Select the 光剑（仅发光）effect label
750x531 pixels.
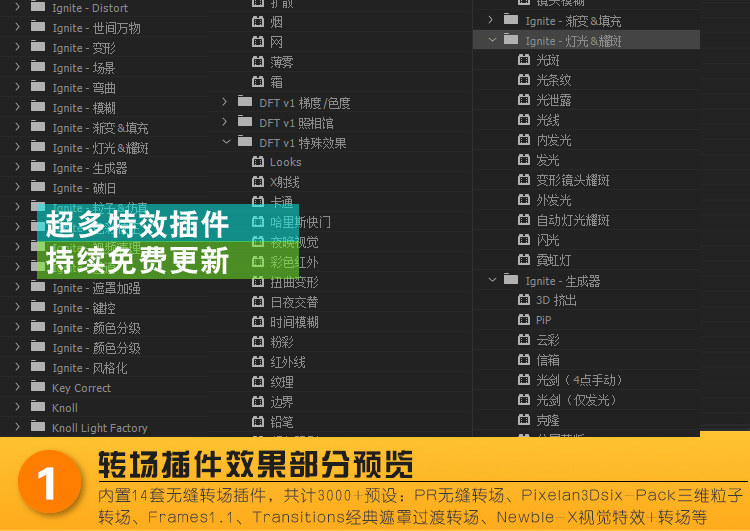pos(578,400)
